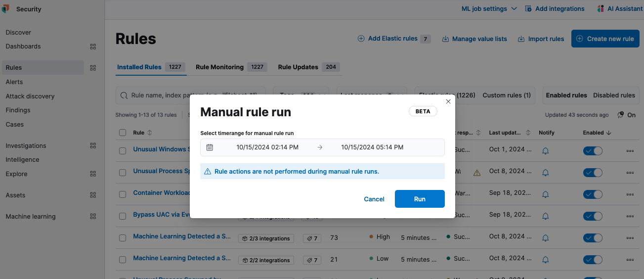Filter by Custom rules (1)
644x279 pixels.
pyautogui.click(x=507, y=95)
